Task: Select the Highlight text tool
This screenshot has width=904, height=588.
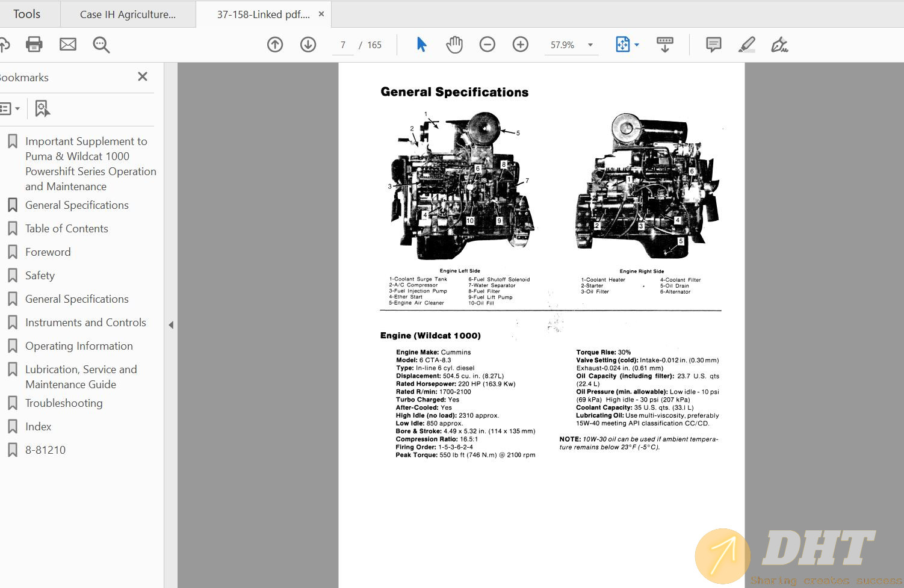Action: click(x=747, y=45)
